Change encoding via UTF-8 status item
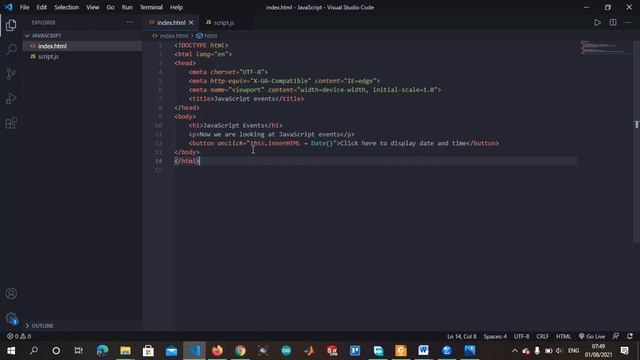 pos(521,336)
